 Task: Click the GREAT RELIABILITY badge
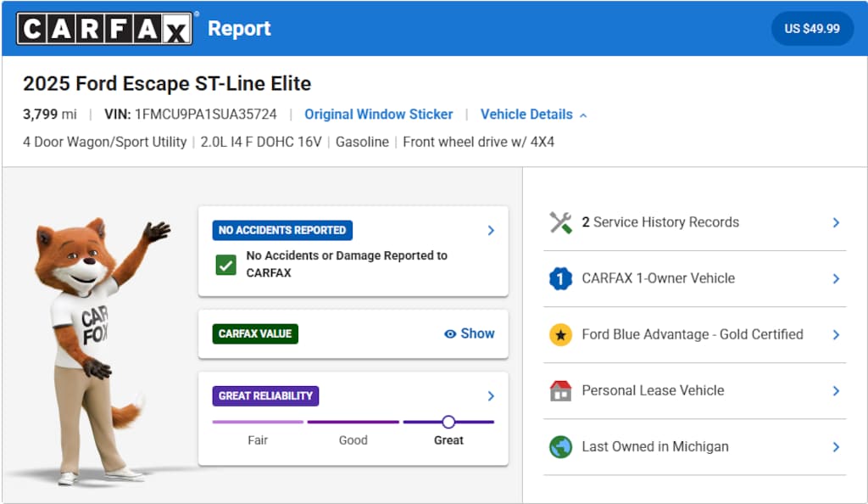tap(265, 395)
